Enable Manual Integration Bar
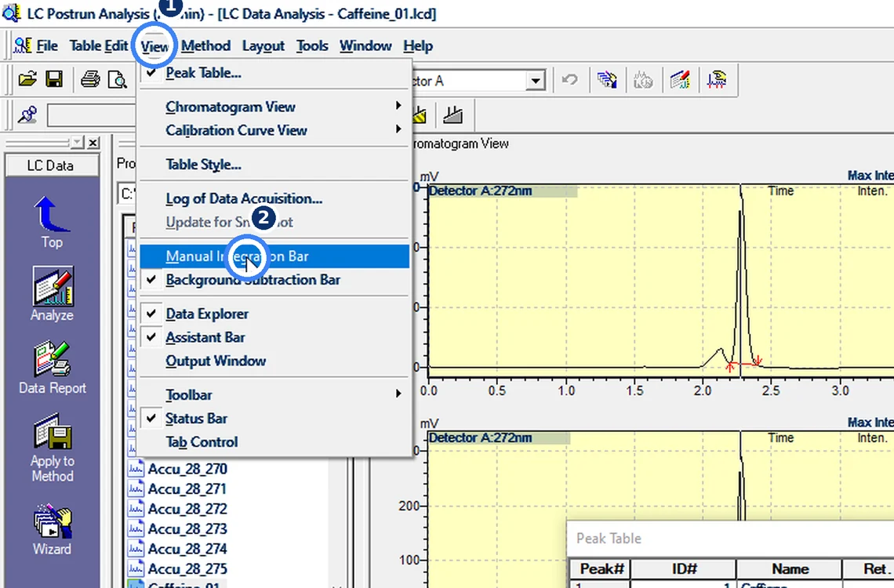The height and width of the screenshot is (588, 894). [x=274, y=256]
